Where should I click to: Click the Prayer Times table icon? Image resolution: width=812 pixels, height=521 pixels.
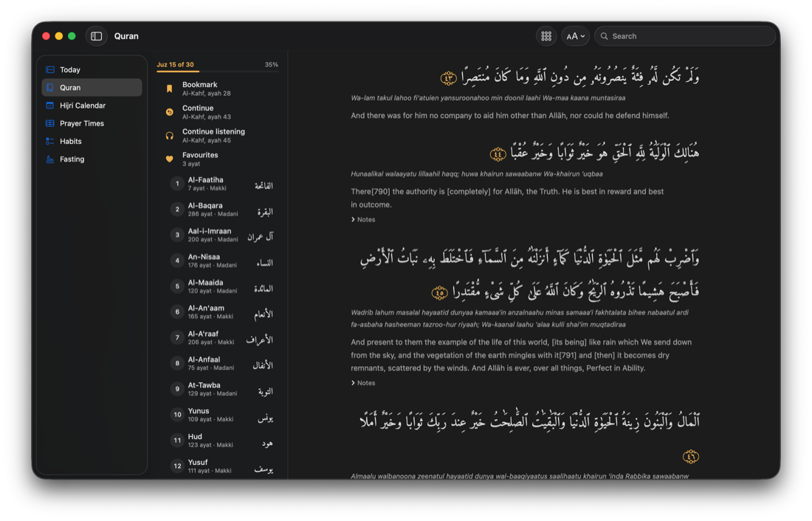[x=50, y=123]
